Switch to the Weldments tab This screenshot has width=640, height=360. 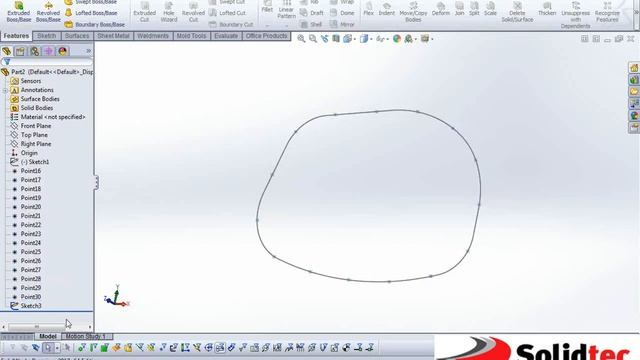tap(153, 36)
